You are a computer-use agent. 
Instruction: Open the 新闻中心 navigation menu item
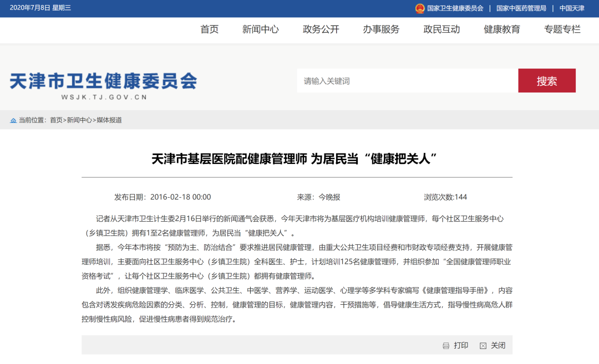tap(261, 29)
